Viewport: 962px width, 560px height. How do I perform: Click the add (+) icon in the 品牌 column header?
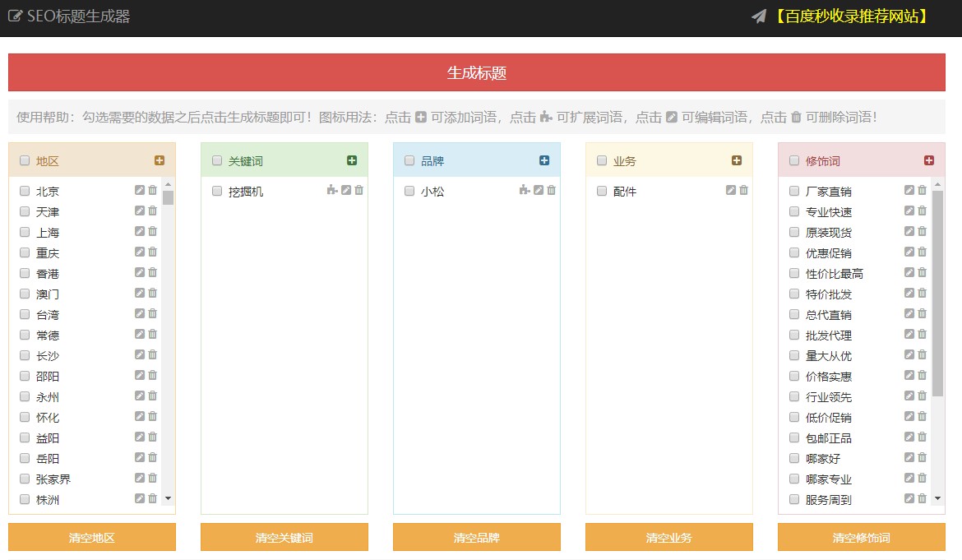[546, 160]
